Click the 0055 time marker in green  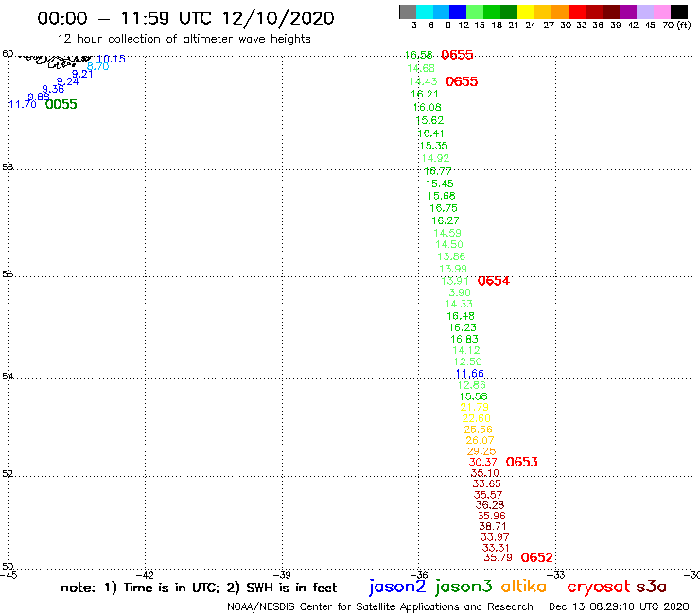pos(61,104)
